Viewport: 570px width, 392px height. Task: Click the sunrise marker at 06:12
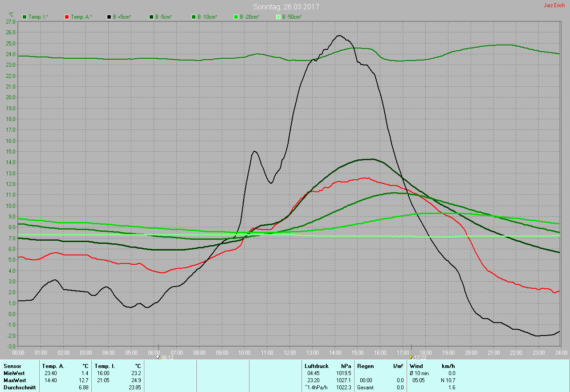(159, 357)
